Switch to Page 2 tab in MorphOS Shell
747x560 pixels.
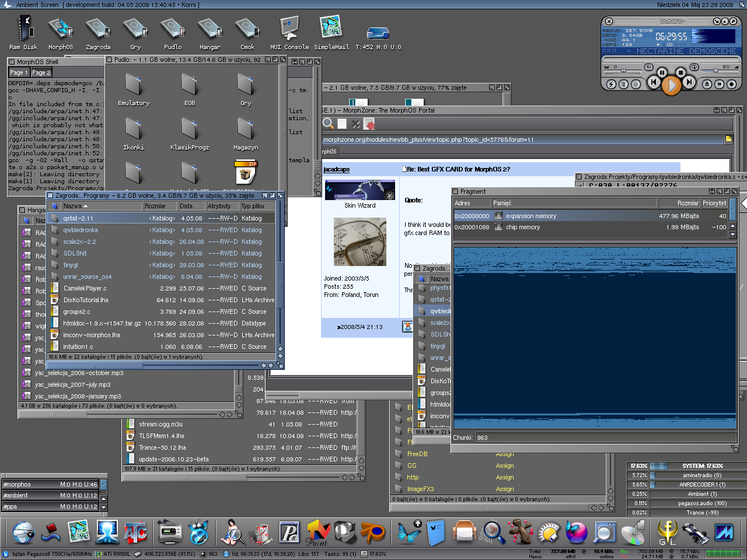click(41, 72)
